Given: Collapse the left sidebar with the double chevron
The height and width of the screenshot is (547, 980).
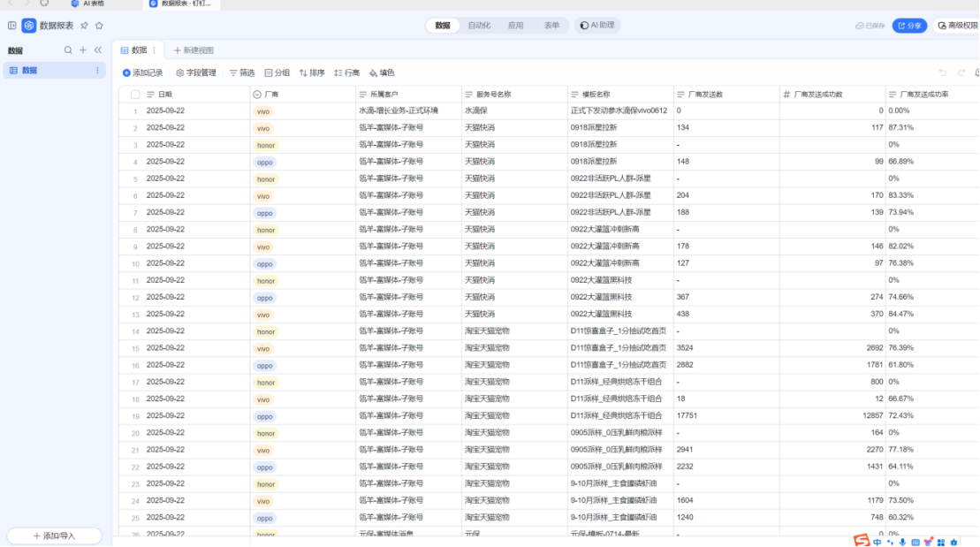Looking at the screenshot, I should 98,50.
